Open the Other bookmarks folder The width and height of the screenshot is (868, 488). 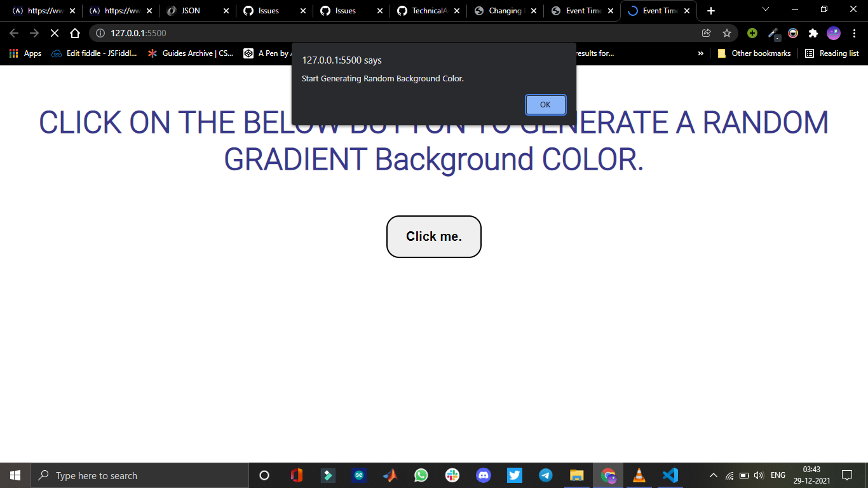(x=754, y=53)
